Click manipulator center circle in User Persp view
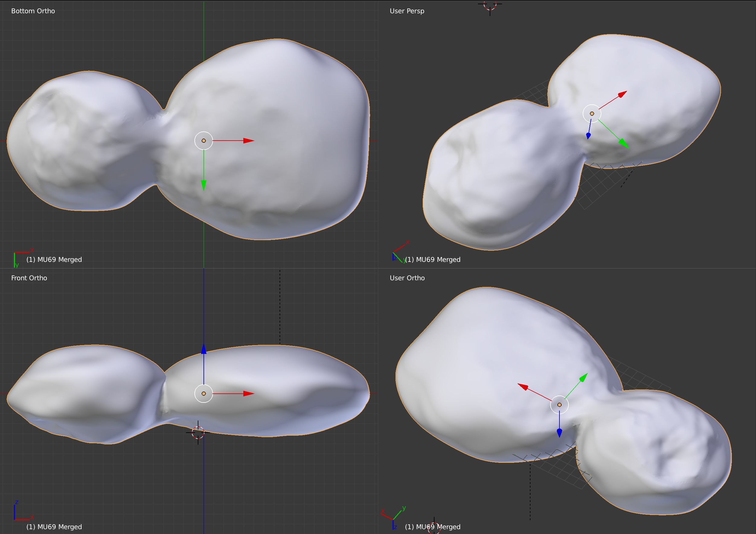 click(x=592, y=114)
